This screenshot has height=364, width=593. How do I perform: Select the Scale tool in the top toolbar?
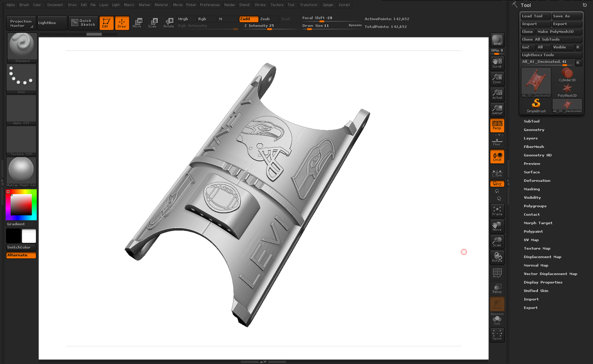pos(152,23)
